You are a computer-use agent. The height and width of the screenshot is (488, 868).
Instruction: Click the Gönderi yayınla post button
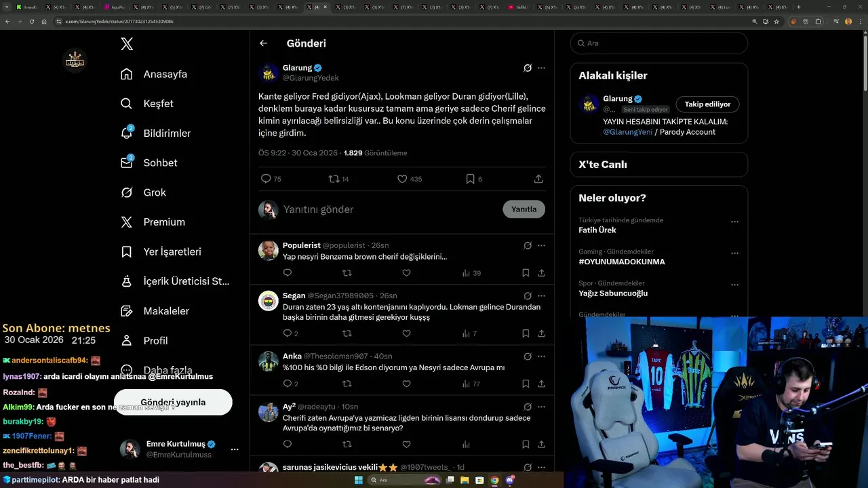[173, 402]
